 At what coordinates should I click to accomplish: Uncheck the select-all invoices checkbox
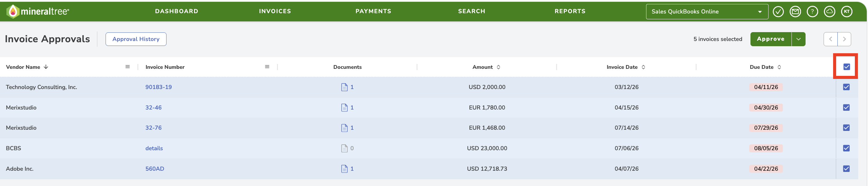(847, 67)
